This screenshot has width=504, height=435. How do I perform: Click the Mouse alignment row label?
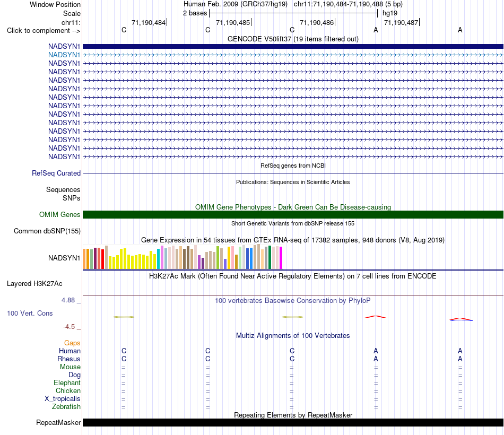click(70, 367)
